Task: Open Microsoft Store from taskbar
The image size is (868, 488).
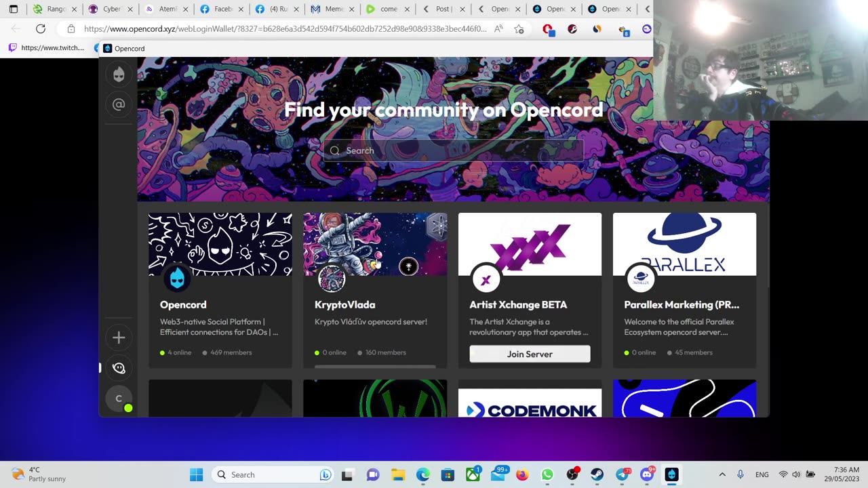Action: point(448,474)
